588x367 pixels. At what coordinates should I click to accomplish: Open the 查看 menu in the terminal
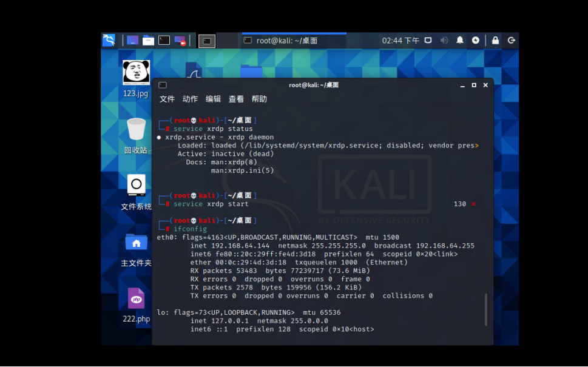click(236, 99)
